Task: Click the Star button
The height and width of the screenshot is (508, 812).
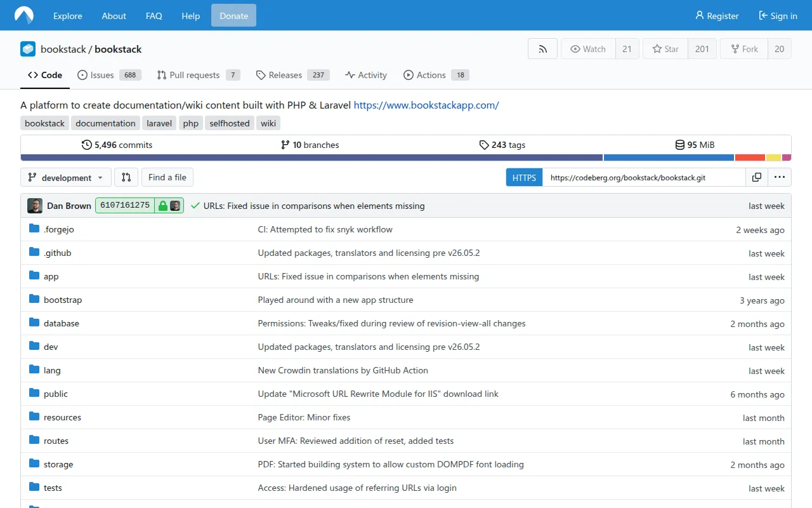Action: (x=665, y=49)
